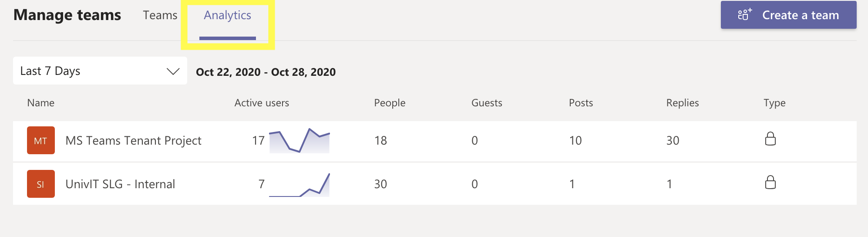Select the Analytics tab
The width and height of the screenshot is (868, 237).
pos(228,15)
